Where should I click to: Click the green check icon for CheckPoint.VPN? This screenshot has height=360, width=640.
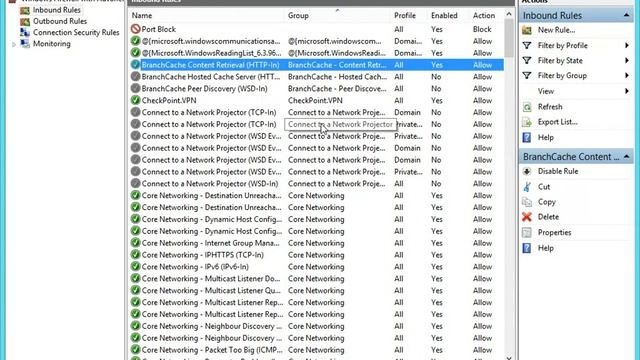pyautogui.click(x=136, y=100)
